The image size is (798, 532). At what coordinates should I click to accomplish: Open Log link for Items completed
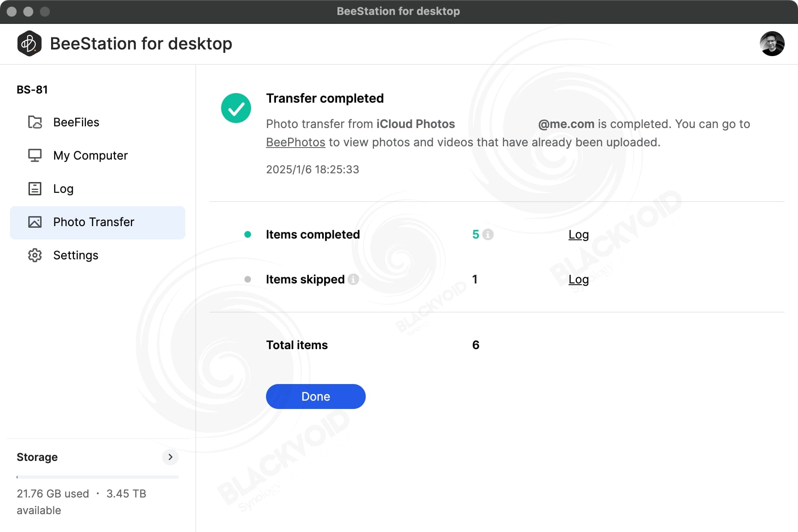click(579, 235)
